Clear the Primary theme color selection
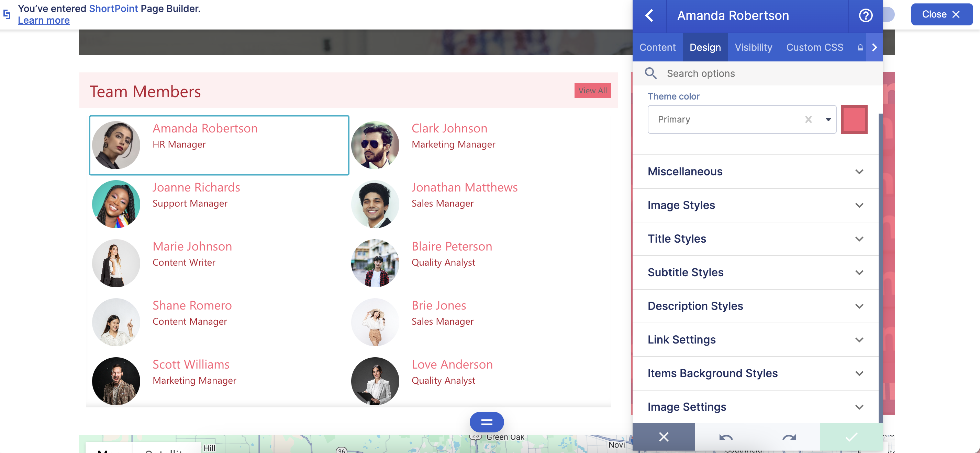 pos(809,120)
